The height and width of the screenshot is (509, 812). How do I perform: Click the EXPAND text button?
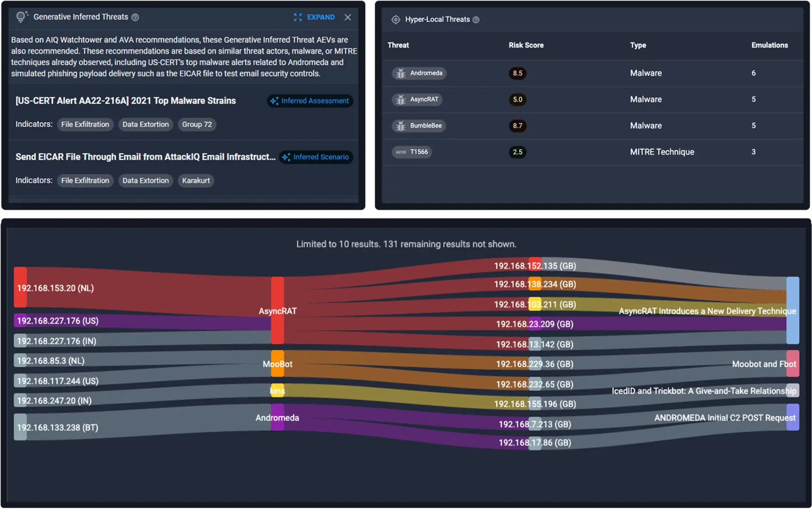coord(321,17)
